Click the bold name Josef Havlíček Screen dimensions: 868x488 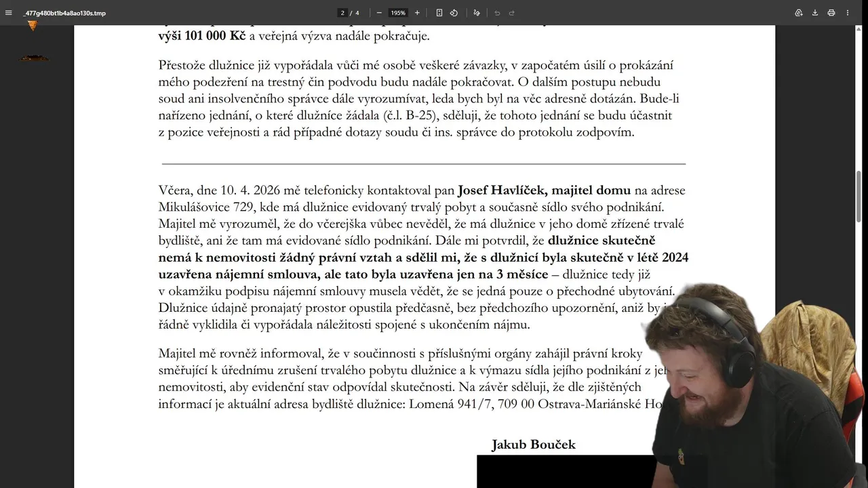(500, 190)
